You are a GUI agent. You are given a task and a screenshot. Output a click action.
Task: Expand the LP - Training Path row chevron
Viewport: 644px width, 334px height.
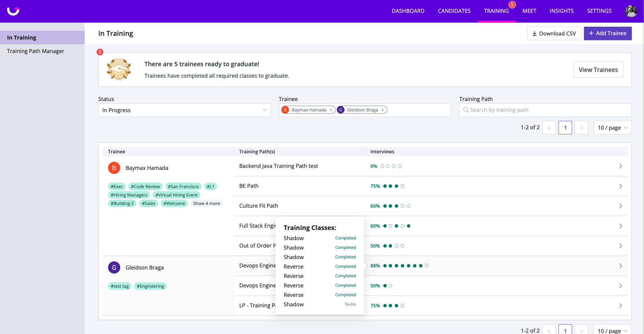coord(620,305)
